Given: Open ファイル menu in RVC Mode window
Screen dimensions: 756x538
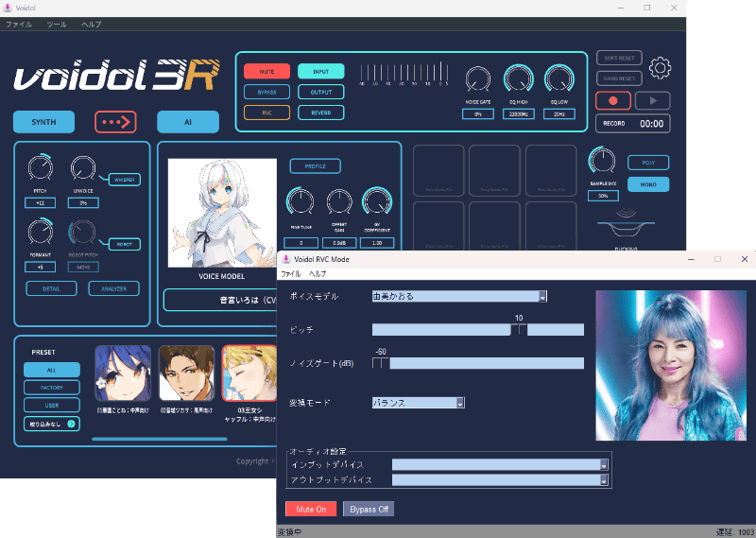Looking at the screenshot, I should (x=291, y=273).
